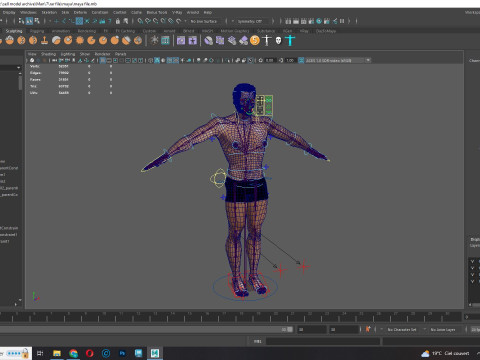Click the gray starburst shelf icon
The image size is (480, 360).
coord(154,41)
